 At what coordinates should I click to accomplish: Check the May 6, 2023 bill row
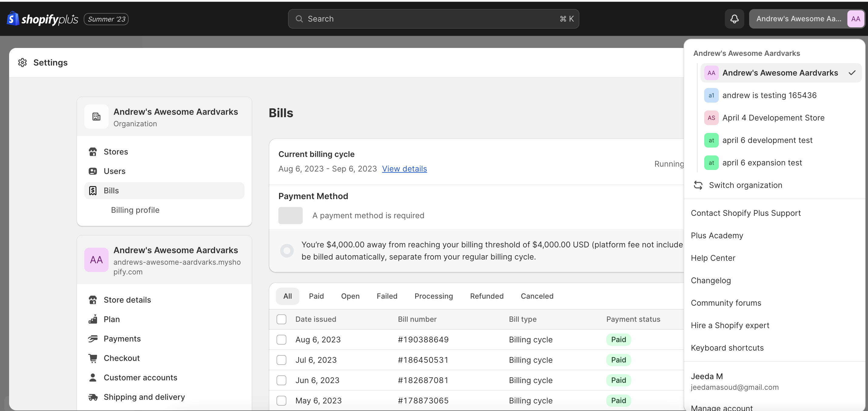(281, 401)
